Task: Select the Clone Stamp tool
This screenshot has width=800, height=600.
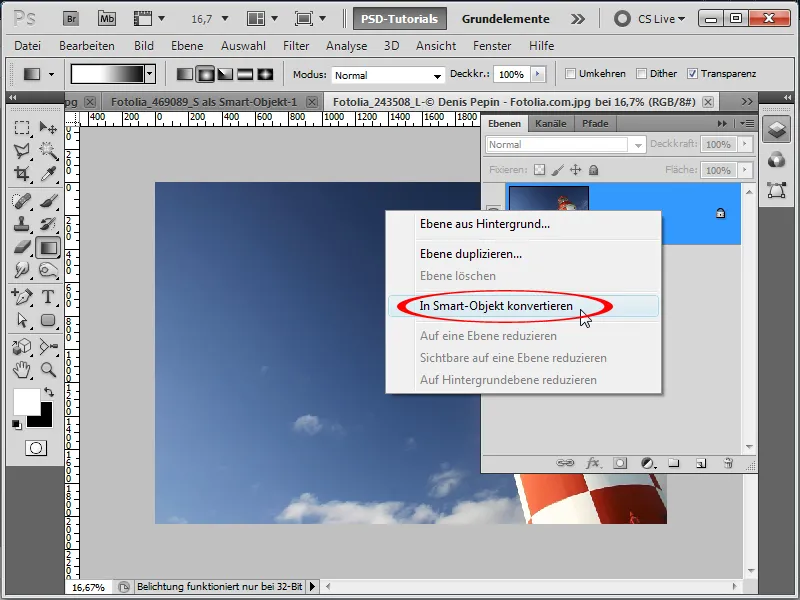Action: (21, 224)
